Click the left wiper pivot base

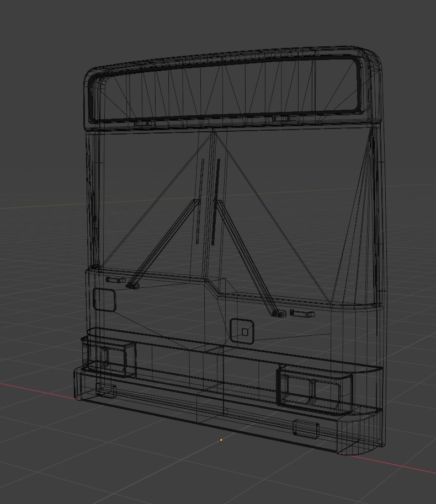tap(133, 286)
